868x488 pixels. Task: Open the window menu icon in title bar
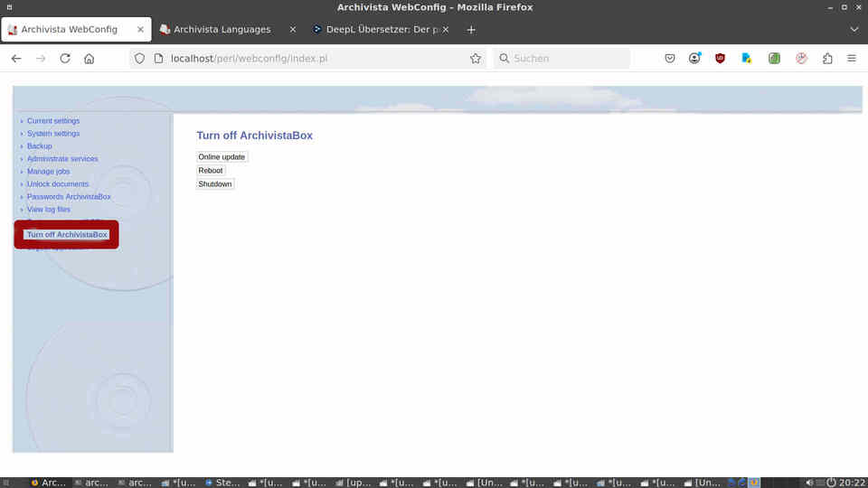[x=9, y=7]
